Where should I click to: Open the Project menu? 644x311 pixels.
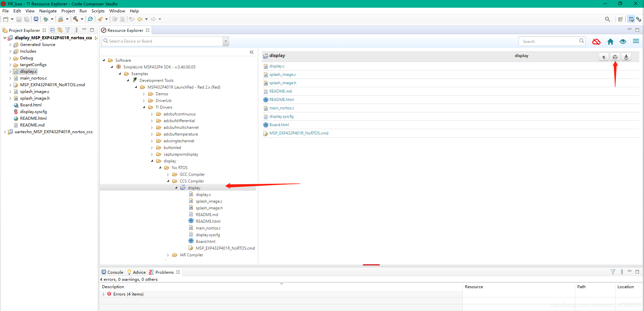[x=68, y=11]
